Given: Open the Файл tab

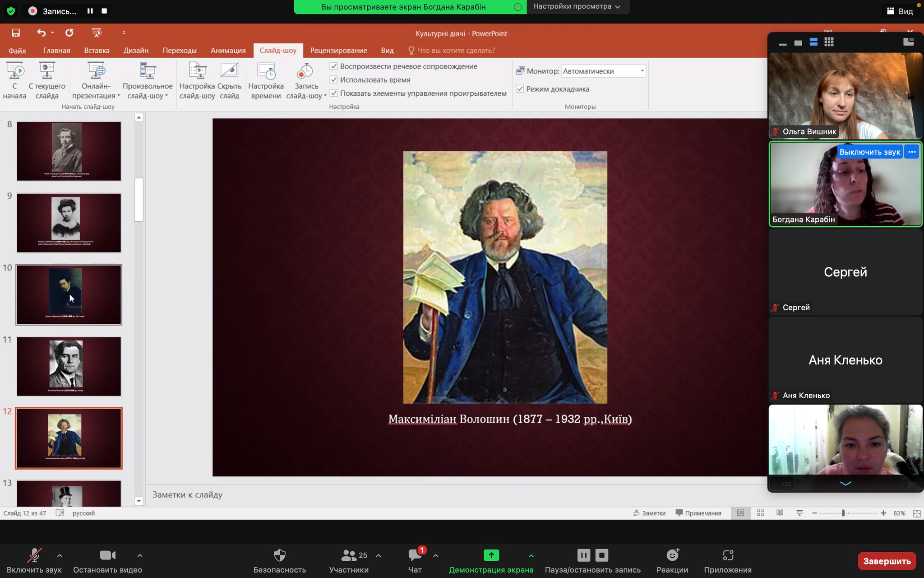Looking at the screenshot, I should coord(17,51).
